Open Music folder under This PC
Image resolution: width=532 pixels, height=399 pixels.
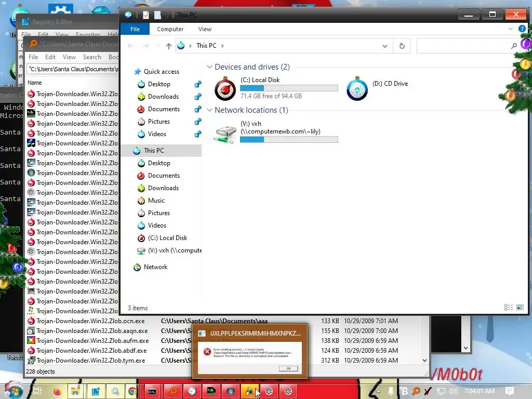(156, 201)
